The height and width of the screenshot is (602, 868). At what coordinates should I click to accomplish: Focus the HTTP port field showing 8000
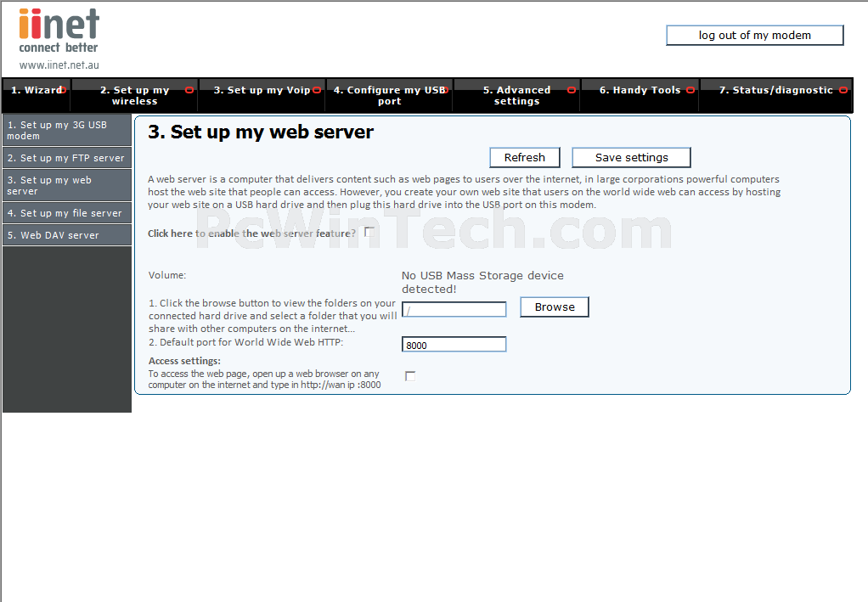click(x=454, y=344)
